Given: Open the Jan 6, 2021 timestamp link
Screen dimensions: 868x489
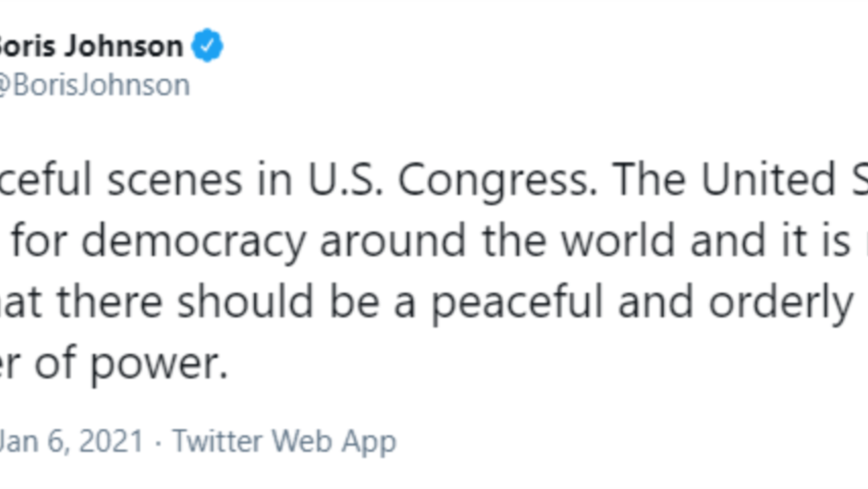Looking at the screenshot, I should point(72,442).
